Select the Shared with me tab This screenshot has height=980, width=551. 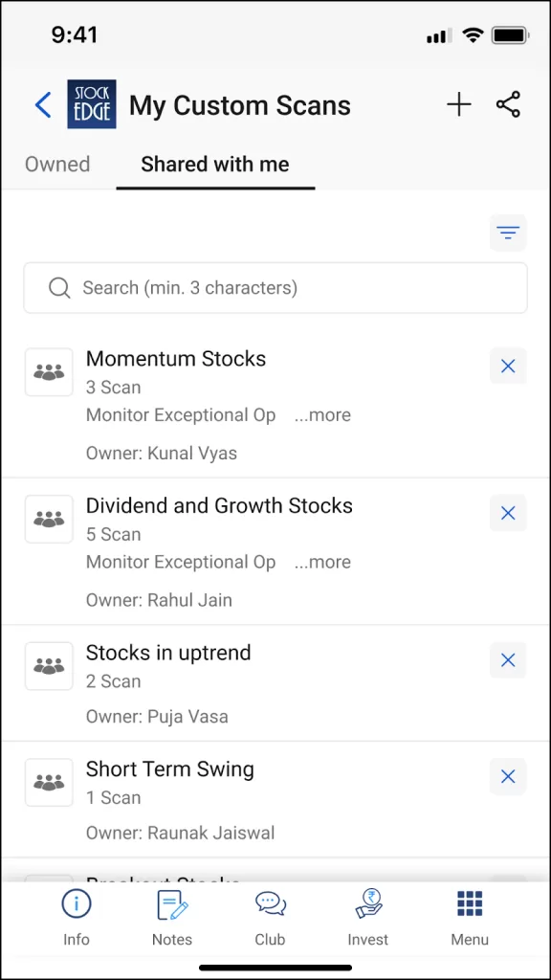pos(215,165)
